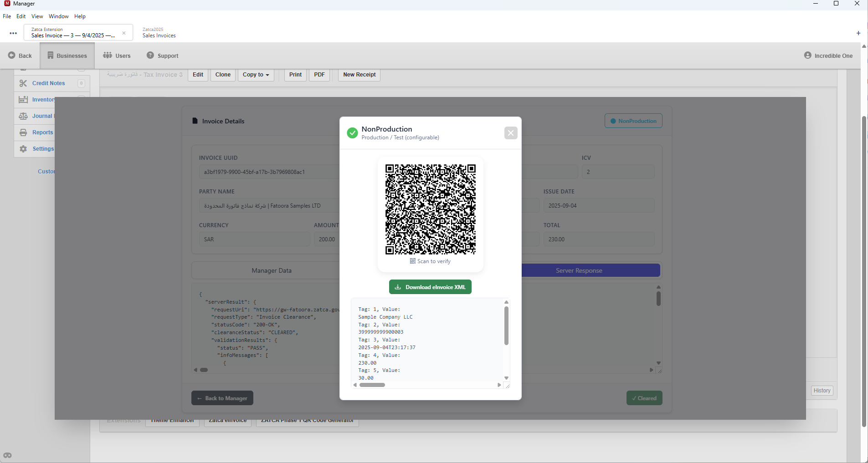The image size is (868, 463).
Task: Switch to the Manager Data tab
Action: tap(271, 270)
